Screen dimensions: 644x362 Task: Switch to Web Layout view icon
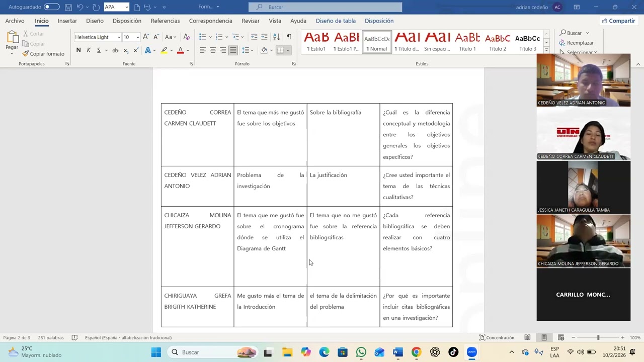pos(561,337)
